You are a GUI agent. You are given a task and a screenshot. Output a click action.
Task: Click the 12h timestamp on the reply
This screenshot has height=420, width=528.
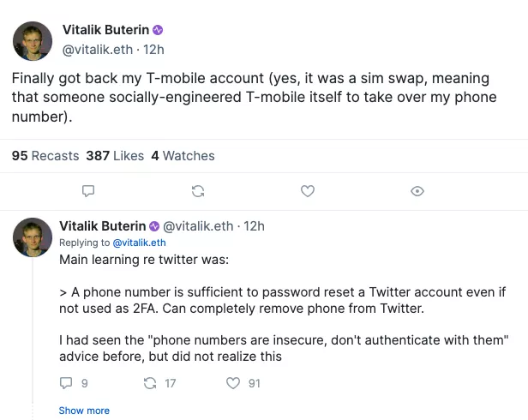[255, 226]
